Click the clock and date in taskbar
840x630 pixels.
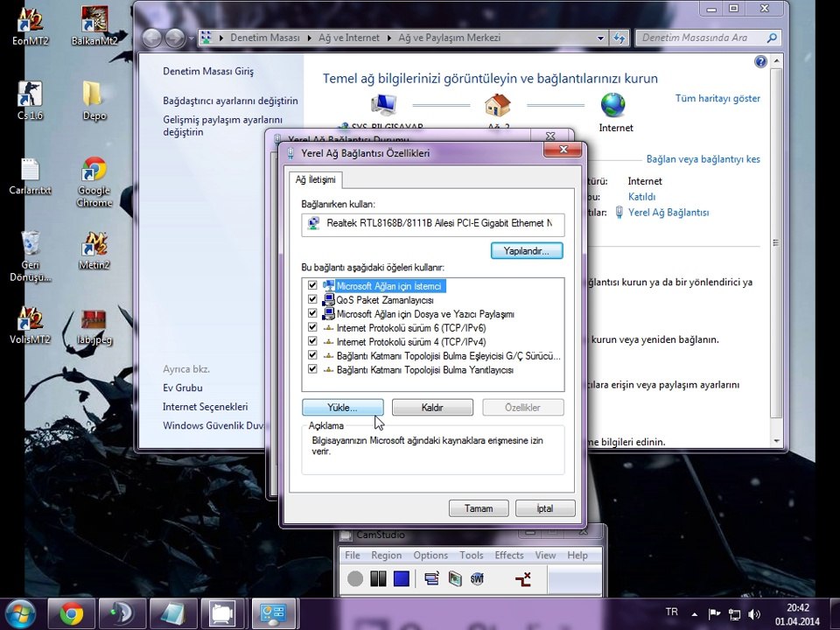point(797,614)
